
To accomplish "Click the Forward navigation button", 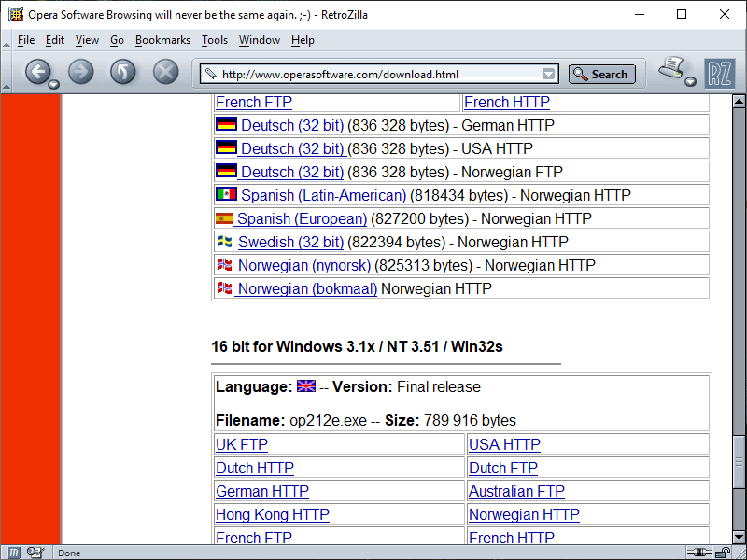I will [81, 72].
